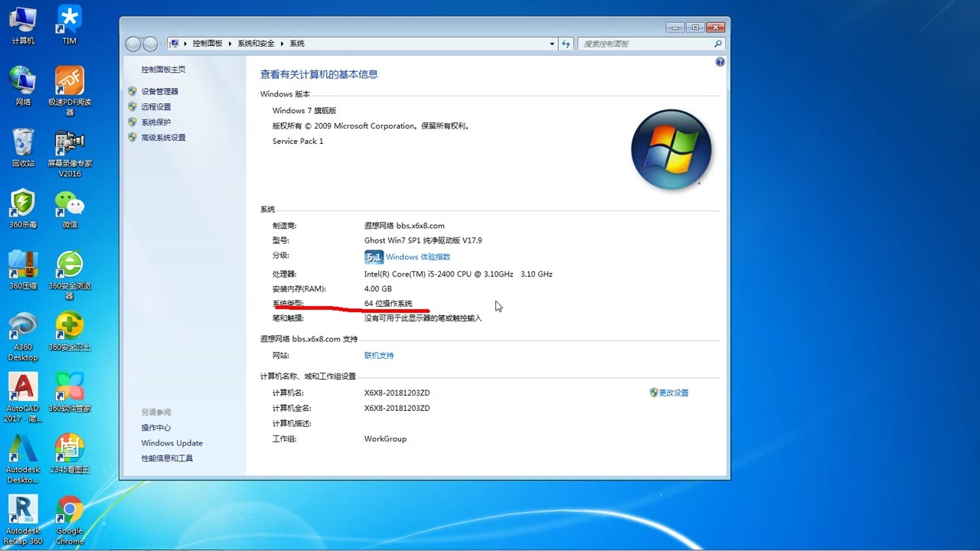Viewport: 980px width, 551px height.
Task: Maximize the system window
Action: coord(696,28)
